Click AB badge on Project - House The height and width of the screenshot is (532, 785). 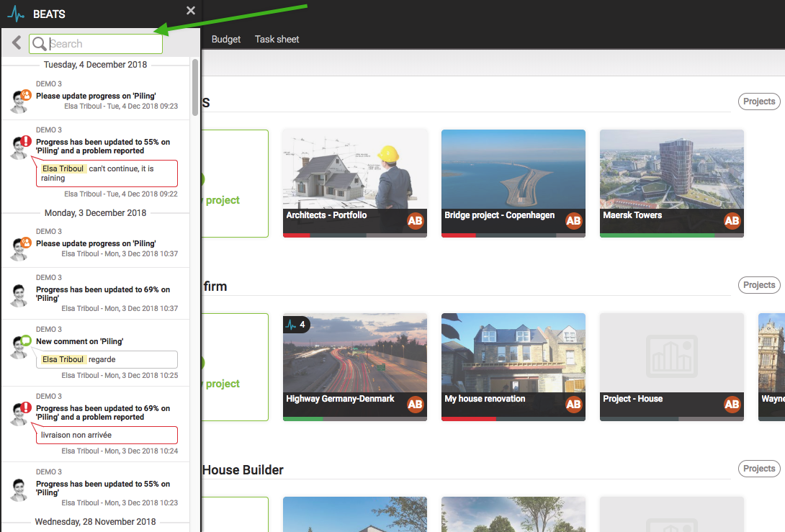pos(732,405)
